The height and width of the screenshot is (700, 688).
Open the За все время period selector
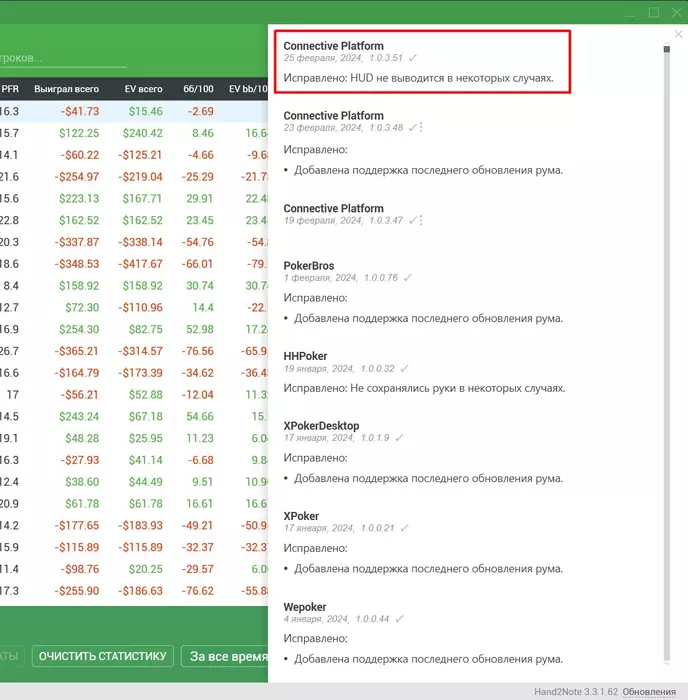coord(225,656)
